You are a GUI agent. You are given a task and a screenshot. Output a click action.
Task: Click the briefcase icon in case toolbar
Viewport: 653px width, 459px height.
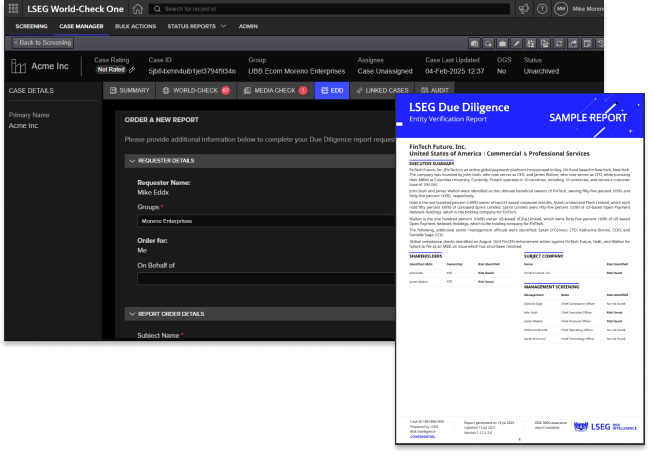tap(501, 43)
